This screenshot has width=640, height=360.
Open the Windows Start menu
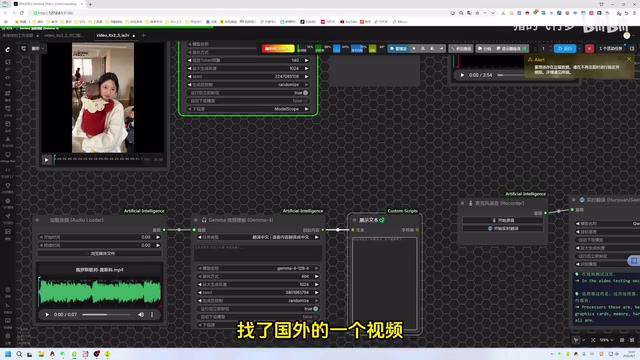(x=7, y=354)
